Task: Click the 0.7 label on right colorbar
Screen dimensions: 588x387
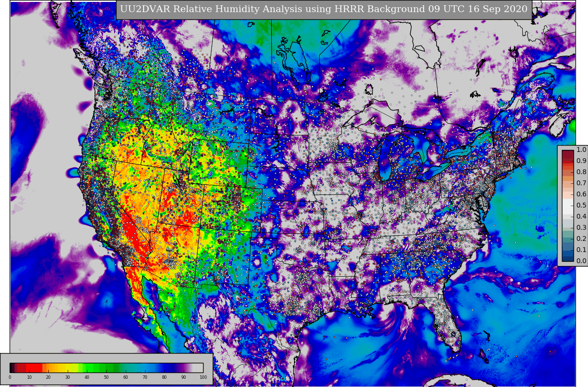Action: (x=581, y=183)
